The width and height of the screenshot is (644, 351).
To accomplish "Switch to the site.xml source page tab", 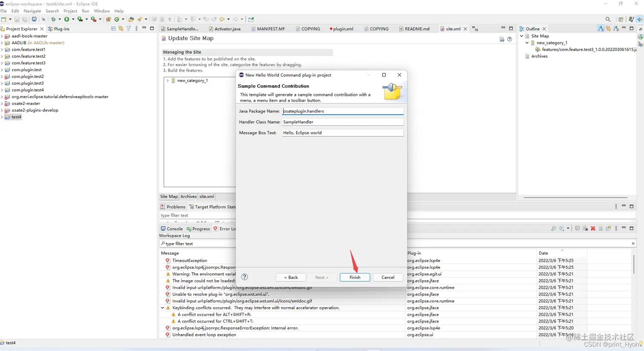I will [x=207, y=197].
